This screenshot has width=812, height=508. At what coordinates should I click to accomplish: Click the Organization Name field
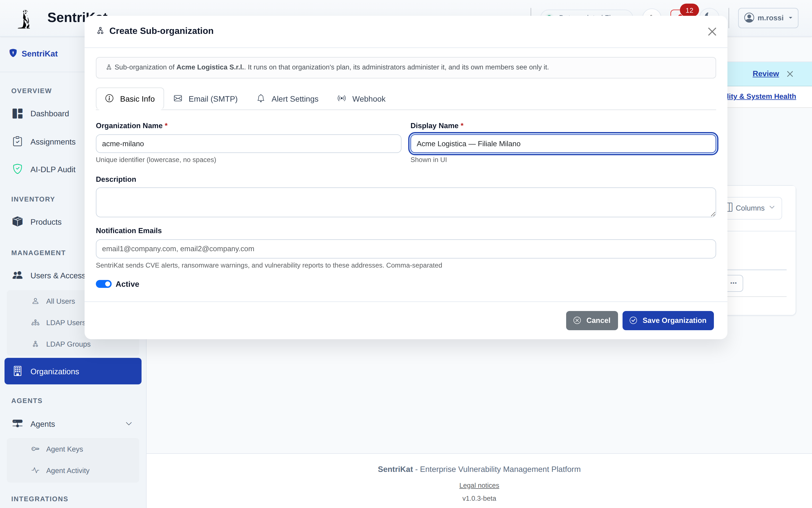249,144
